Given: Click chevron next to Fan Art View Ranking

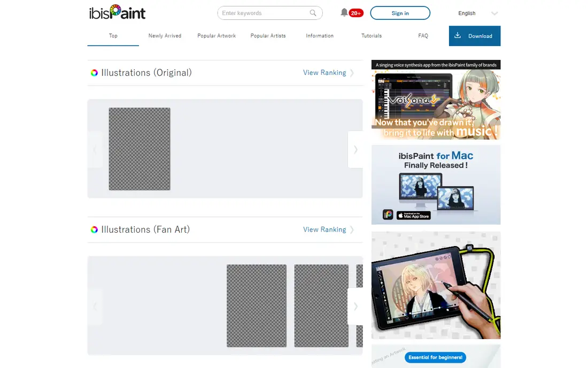Looking at the screenshot, I should [352, 229].
